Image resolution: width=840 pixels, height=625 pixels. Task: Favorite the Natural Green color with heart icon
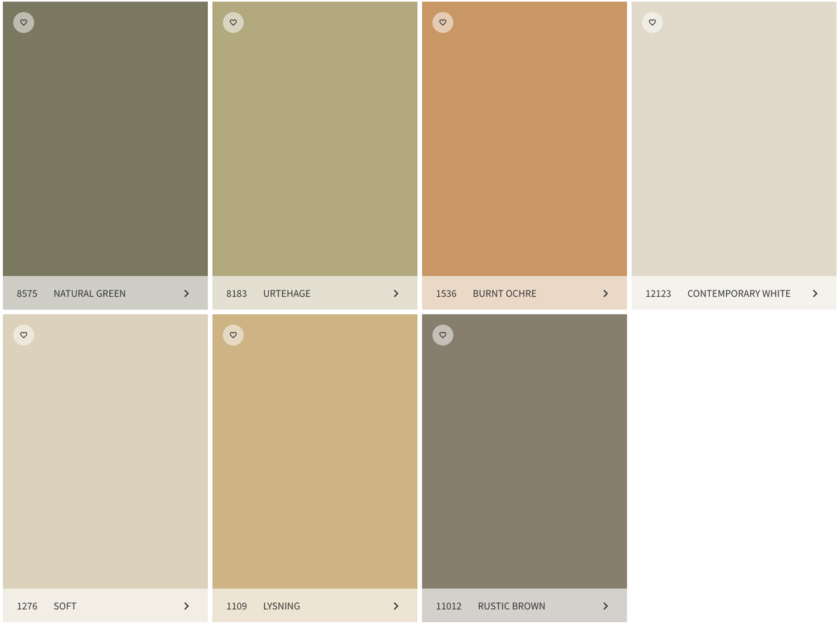tap(24, 22)
